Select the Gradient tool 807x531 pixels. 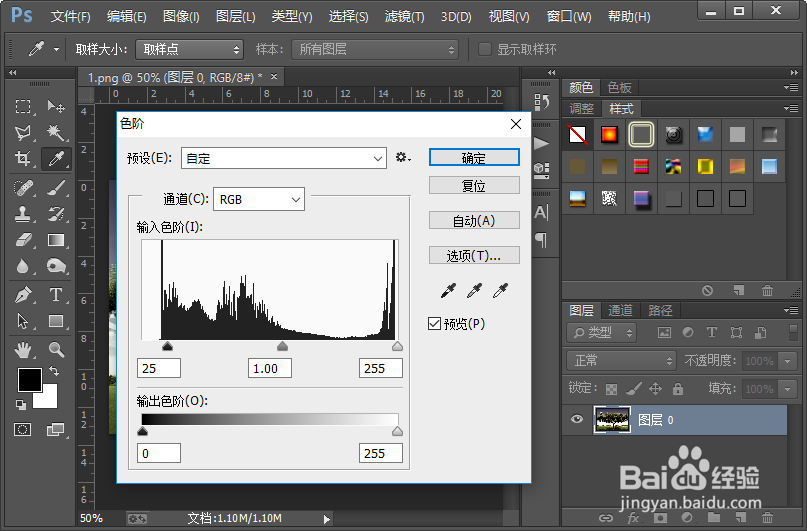[56, 240]
